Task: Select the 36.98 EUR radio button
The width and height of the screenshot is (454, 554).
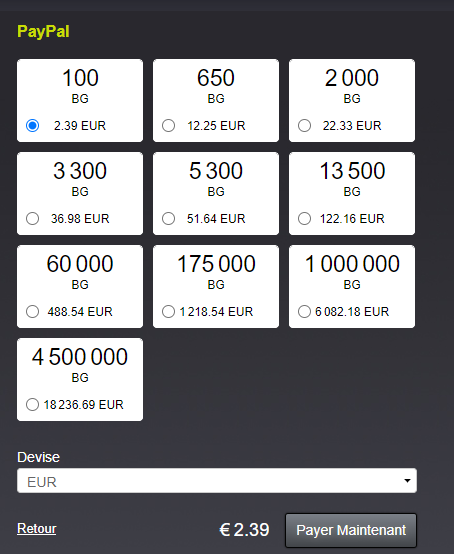Action: coord(33,218)
